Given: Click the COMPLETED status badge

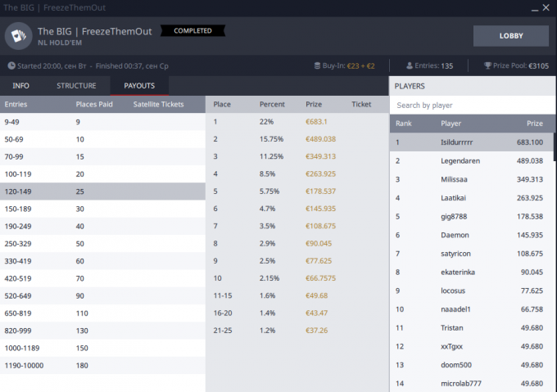Looking at the screenshot, I should [x=192, y=31].
